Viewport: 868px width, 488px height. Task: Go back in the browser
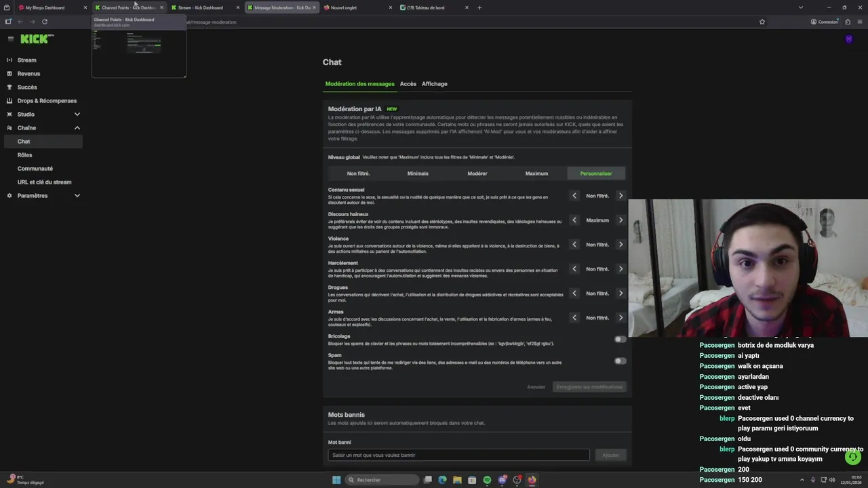[x=20, y=22]
